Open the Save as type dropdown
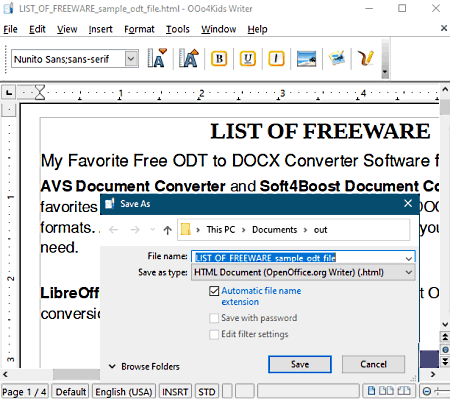The width and height of the screenshot is (450, 399). (x=303, y=272)
